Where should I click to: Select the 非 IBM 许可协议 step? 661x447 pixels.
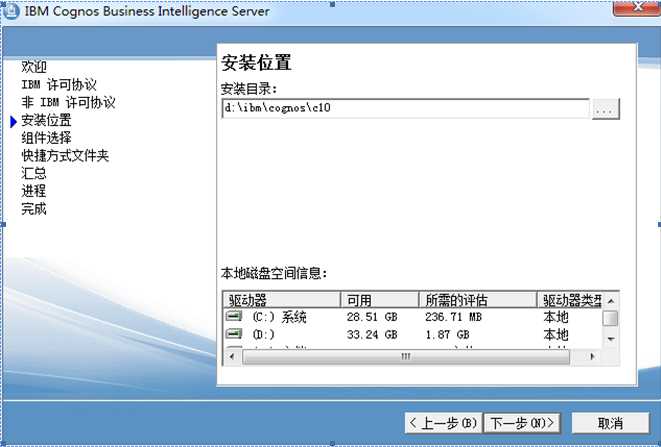[68, 102]
